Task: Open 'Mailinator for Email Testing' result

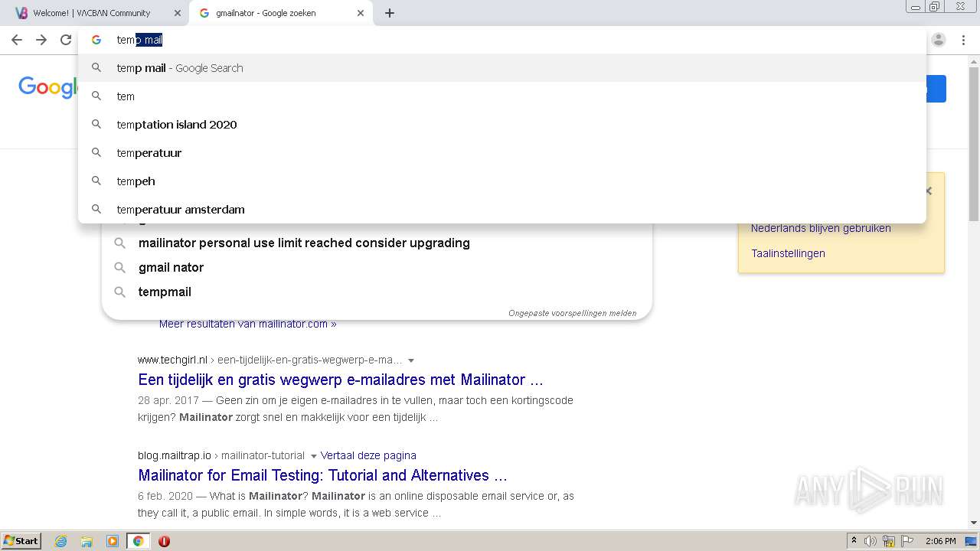Action: pyautogui.click(x=322, y=475)
